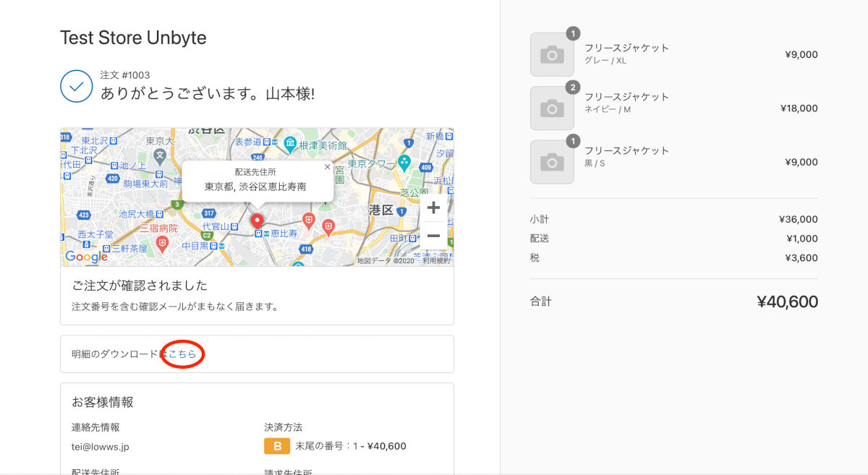Zoom out on the delivery map
Image resolution: width=868 pixels, height=475 pixels.
click(433, 236)
